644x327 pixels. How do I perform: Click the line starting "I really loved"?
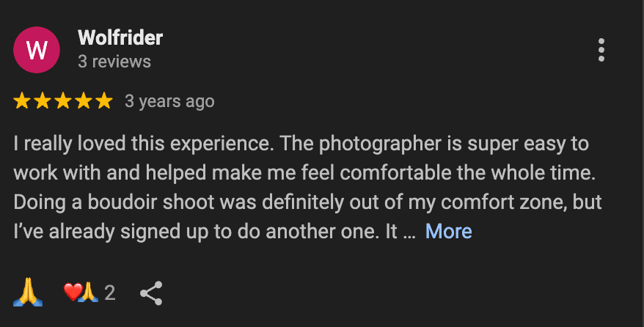[x=301, y=144]
